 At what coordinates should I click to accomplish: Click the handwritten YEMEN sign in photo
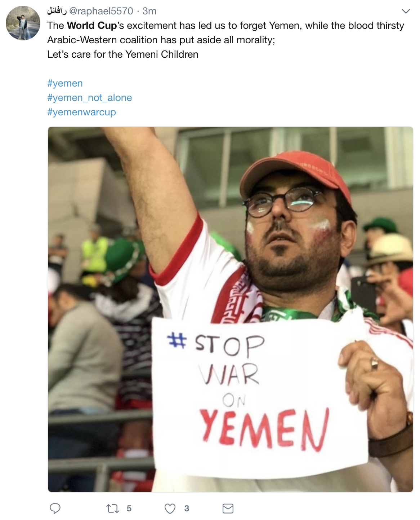click(x=265, y=429)
